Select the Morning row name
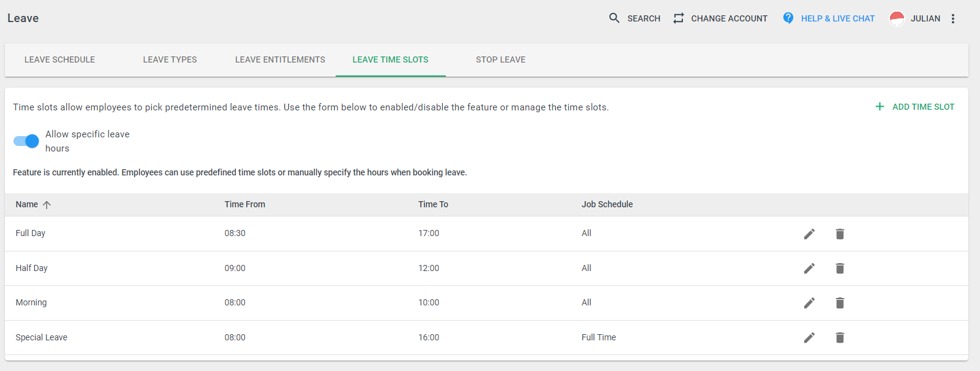The height and width of the screenshot is (371, 980). 31,302
